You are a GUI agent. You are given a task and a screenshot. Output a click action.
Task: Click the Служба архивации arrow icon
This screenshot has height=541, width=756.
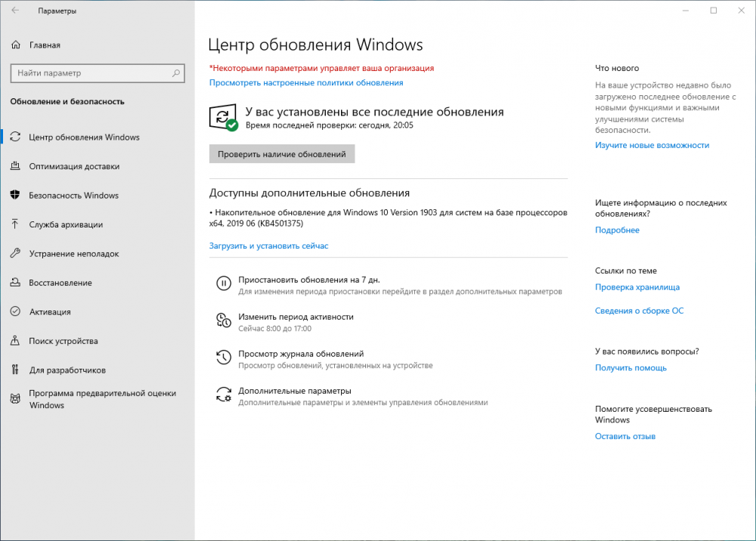pyautogui.click(x=15, y=224)
